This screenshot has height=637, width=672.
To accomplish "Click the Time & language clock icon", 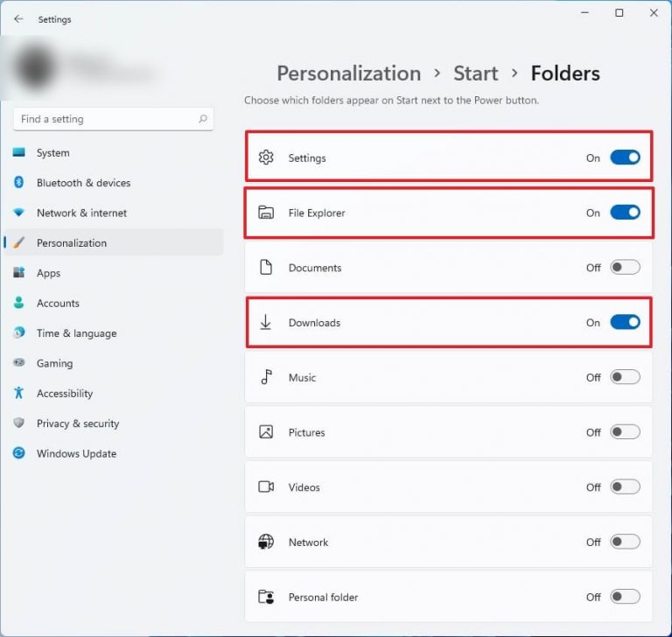I will pos(19,332).
